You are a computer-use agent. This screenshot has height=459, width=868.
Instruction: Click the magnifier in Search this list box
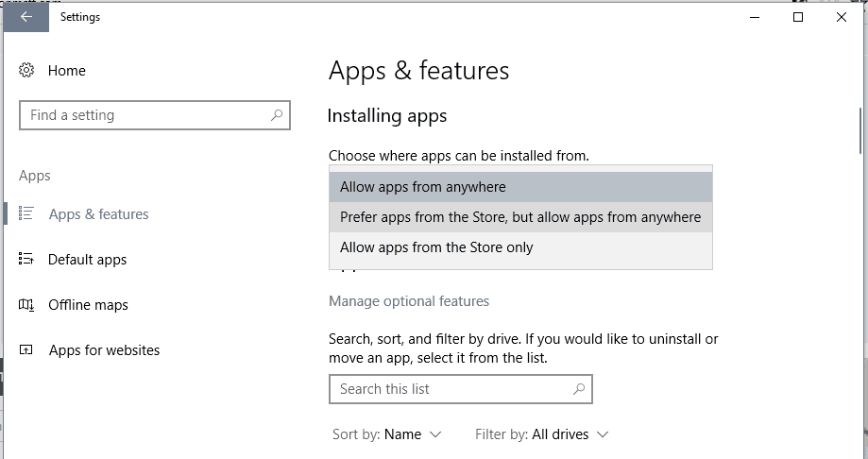tap(578, 389)
